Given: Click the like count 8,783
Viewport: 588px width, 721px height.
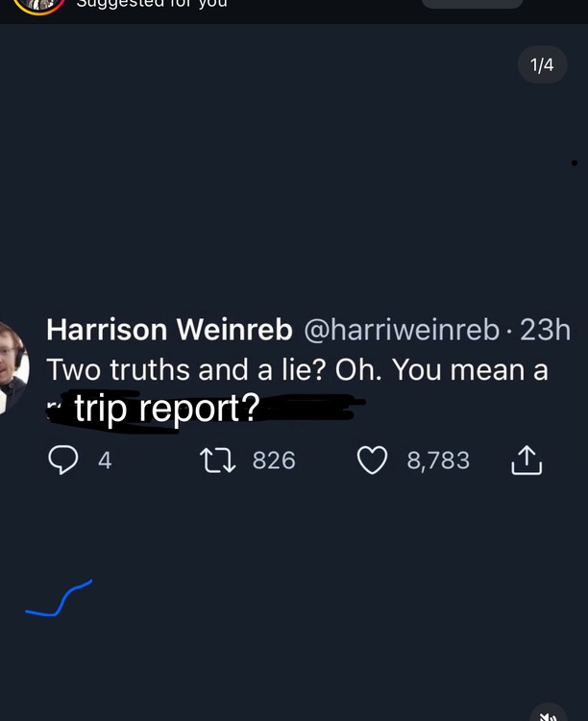Looking at the screenshot, I should point(438,461).
